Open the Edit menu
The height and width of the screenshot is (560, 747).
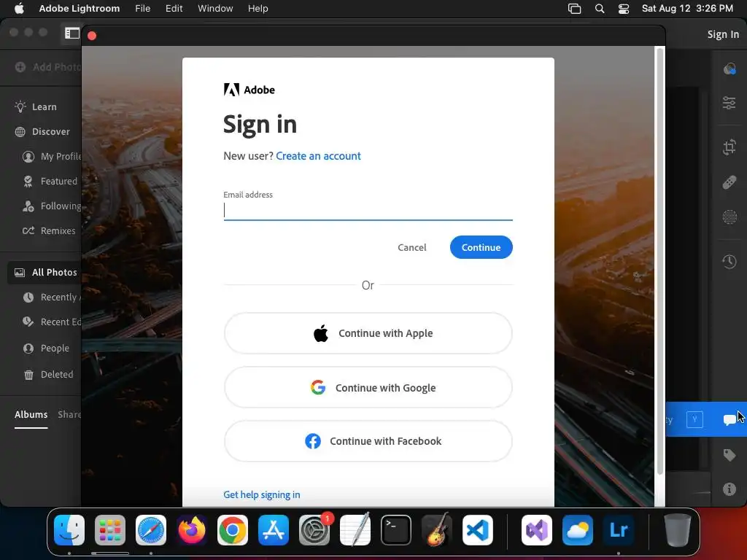click(x=174, y=9)
